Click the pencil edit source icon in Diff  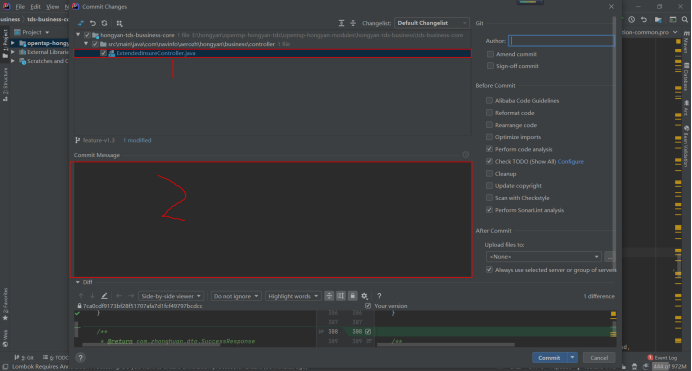point(104,296)
